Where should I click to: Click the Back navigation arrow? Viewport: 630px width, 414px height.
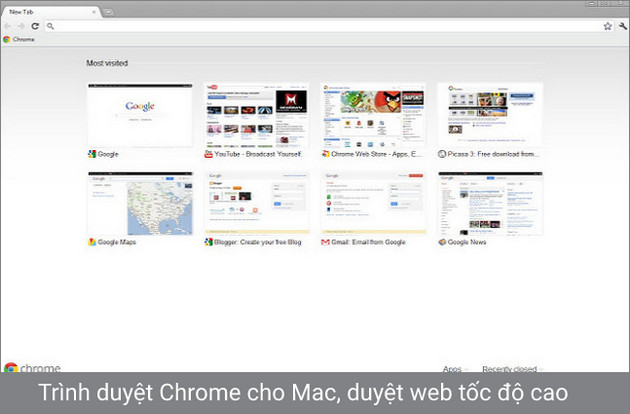[8, 26]
